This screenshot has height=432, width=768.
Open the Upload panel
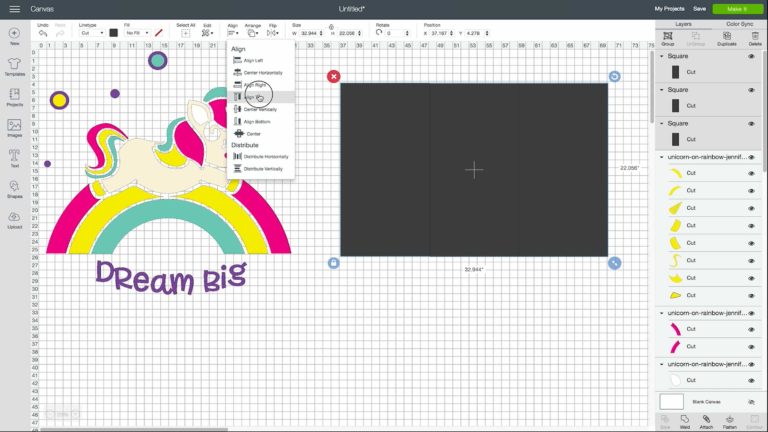click(x=14, y=220)
